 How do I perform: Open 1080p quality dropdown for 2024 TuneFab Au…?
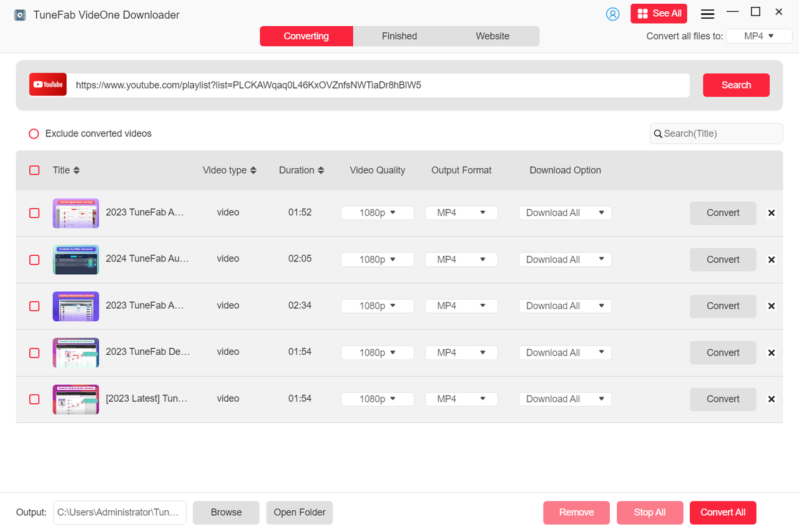pos(378,259)
